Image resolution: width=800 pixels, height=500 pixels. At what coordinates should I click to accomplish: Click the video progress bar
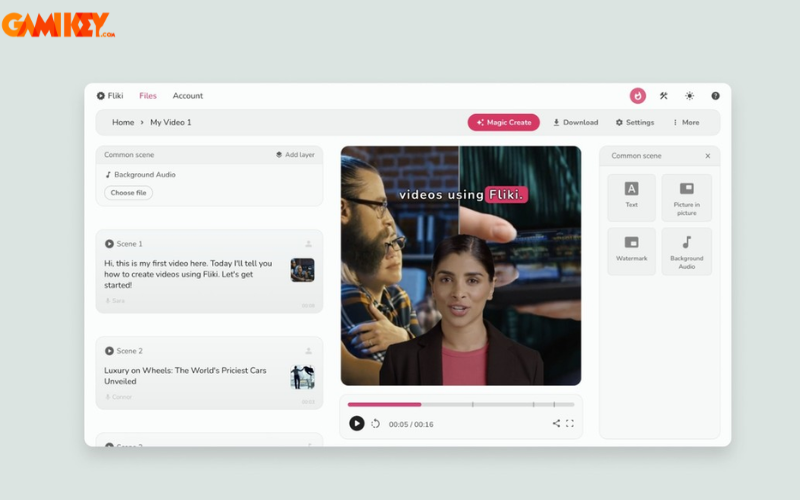click(x=461, y=405)
